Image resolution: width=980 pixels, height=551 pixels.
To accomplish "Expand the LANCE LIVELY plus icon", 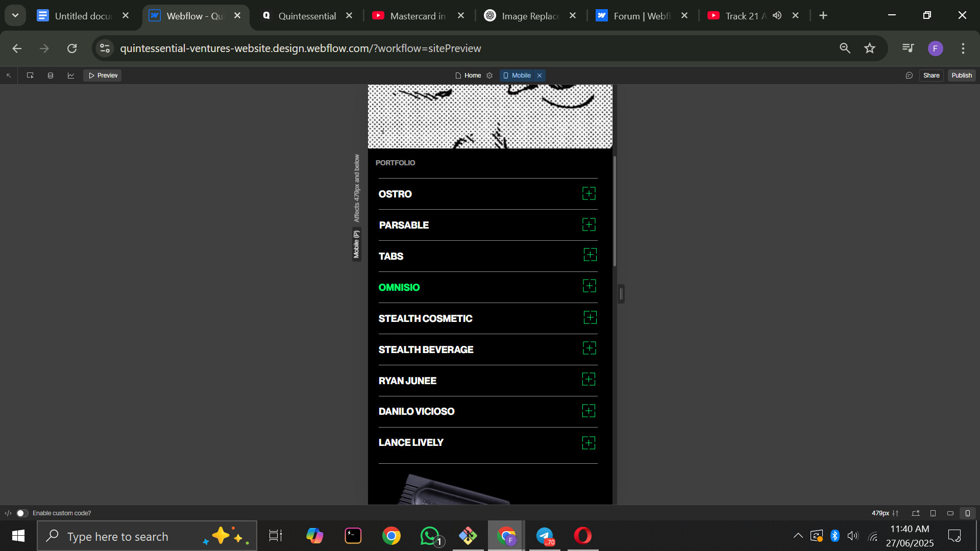I will (x=589, y=443).
